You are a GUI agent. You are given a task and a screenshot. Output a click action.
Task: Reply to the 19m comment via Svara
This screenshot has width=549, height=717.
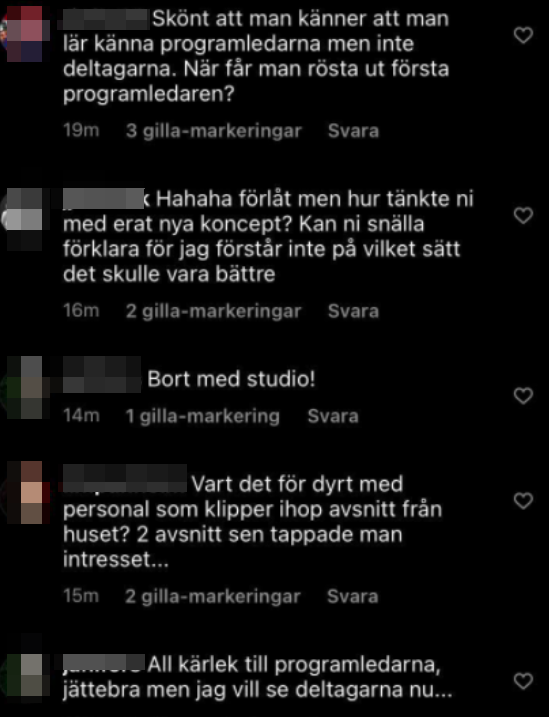click(353, 131)
